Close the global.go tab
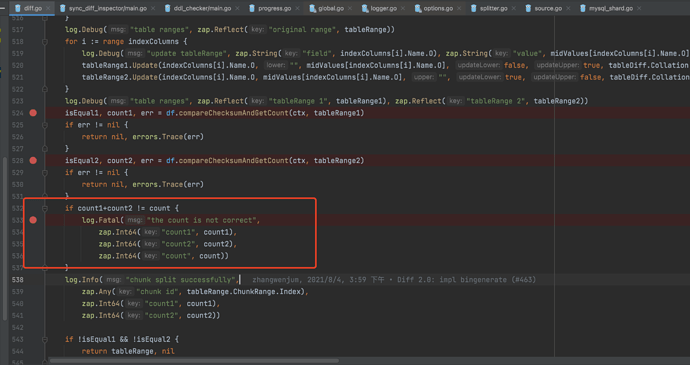 (x=350, y=8)
